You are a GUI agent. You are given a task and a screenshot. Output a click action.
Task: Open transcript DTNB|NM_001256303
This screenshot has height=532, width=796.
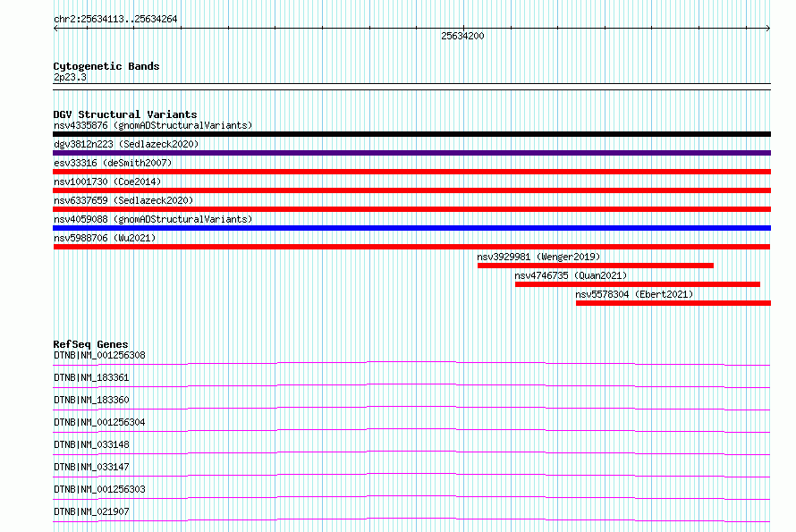pyautogui.click(x=99, y=489)
